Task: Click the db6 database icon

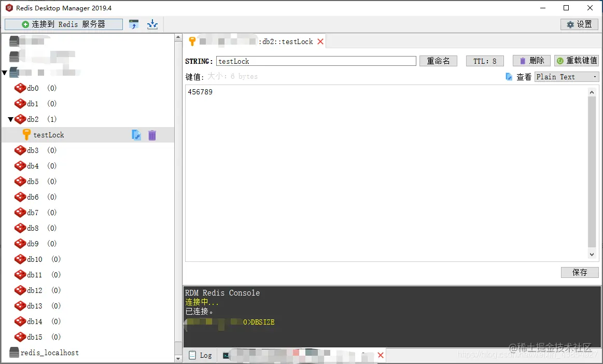Action: pyautogui.click(x=20, y=197)
